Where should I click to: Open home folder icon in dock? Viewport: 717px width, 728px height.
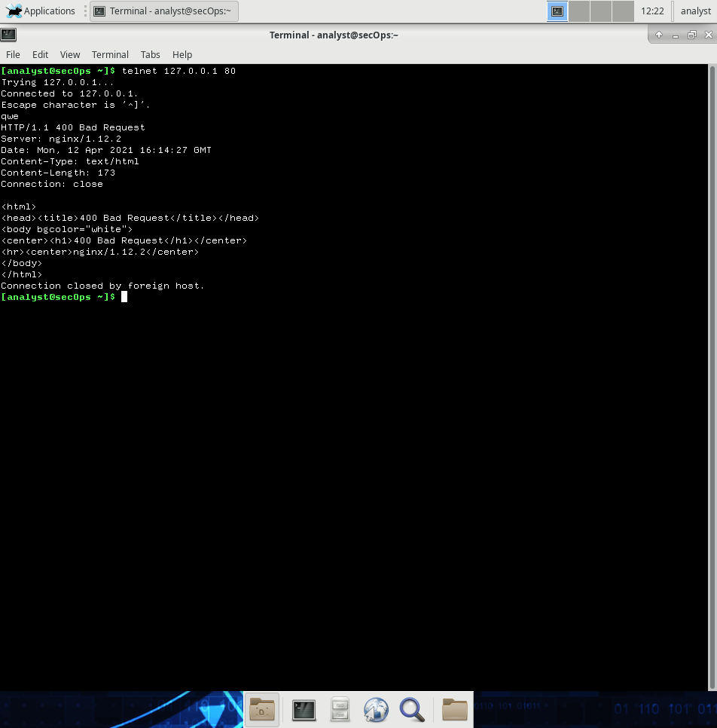pos(262,709)
